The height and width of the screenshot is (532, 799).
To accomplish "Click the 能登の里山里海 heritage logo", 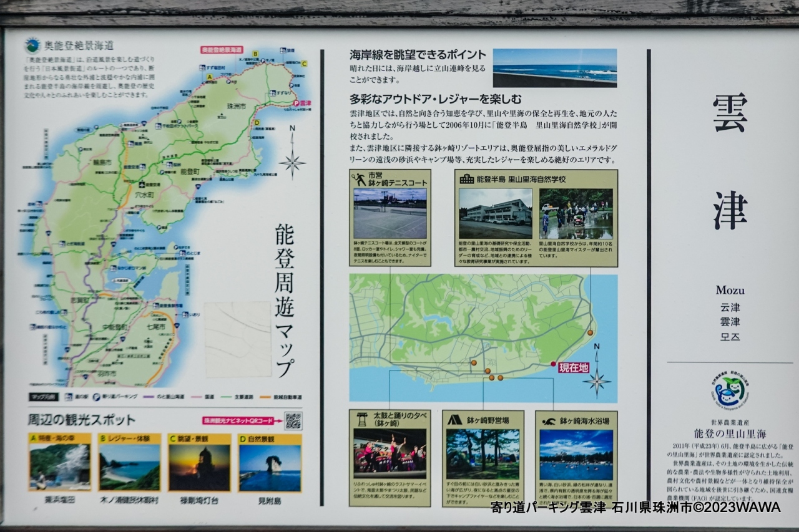I will 730,391.
